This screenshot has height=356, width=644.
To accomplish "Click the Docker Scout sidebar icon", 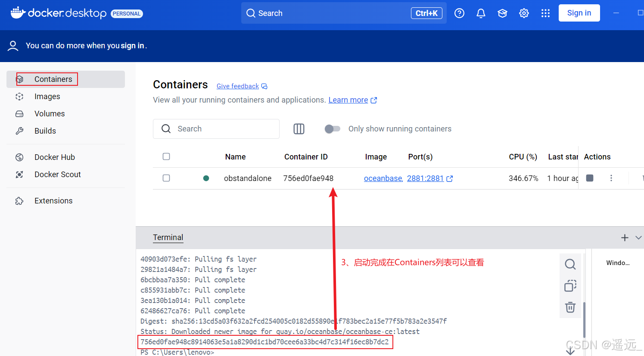I will click(19, 175).
